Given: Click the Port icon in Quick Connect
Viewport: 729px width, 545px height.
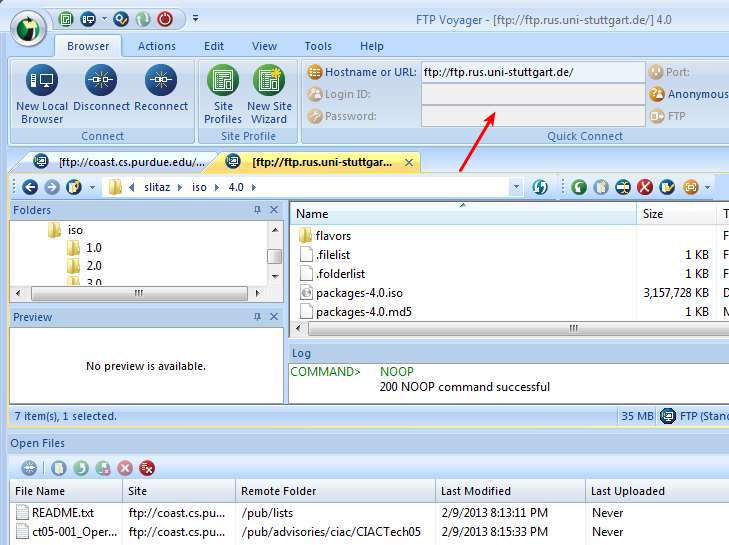Looking at the screenshot, I should pyautogui.click(x=656, y=72).
